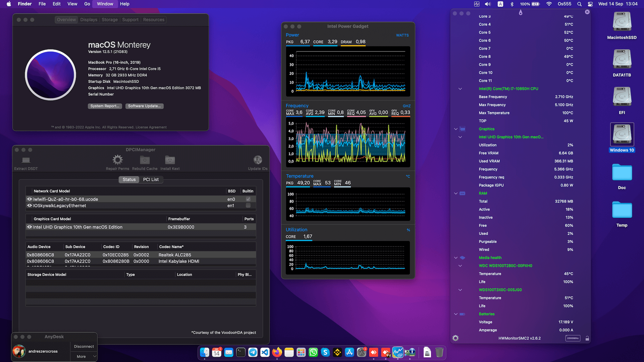Collapse the Intel Core i7-10850H CPU section

[x=460, y=89]
